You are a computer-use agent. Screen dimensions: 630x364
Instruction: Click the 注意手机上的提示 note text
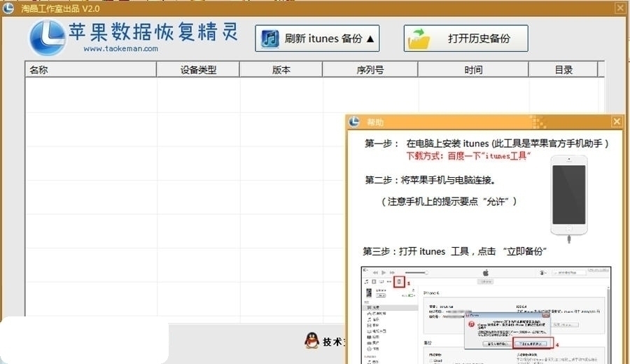449,202
